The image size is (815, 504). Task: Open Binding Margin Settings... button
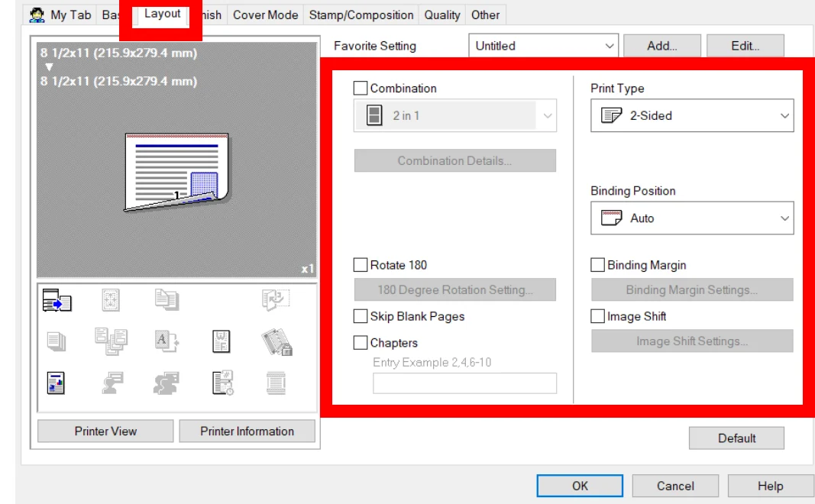coord(692,289)
